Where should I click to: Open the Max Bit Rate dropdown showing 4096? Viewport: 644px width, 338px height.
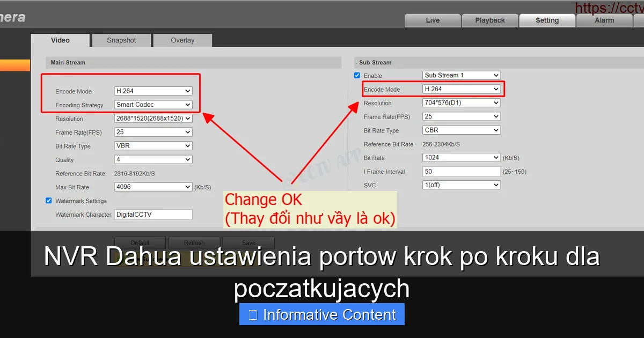[x=153, y=187]
